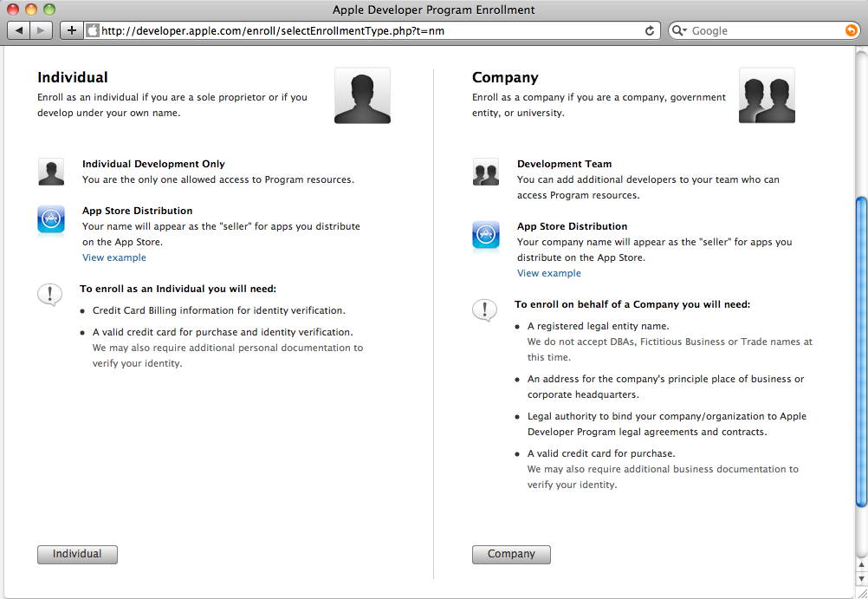The width and height of the screenshot is (868, 599).
Task: Click 'To enroll on behalf of a Company' heading
Action: click(632, 304)
